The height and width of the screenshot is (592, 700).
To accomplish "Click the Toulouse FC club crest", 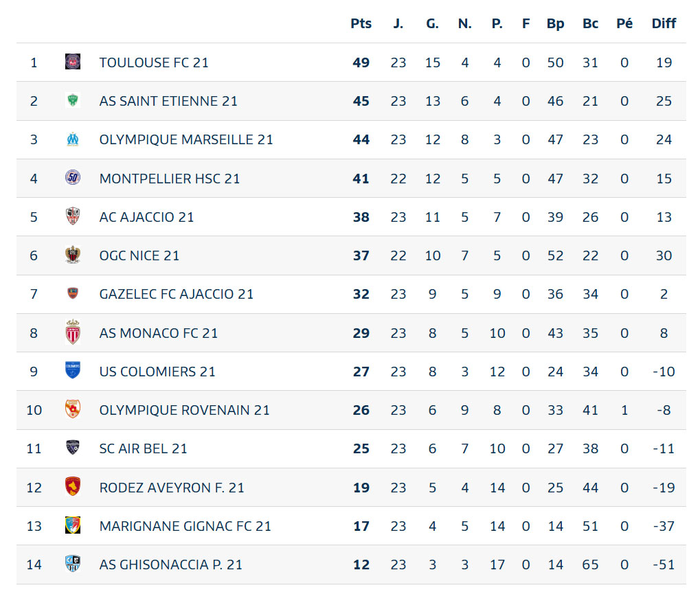I will 73,62.
